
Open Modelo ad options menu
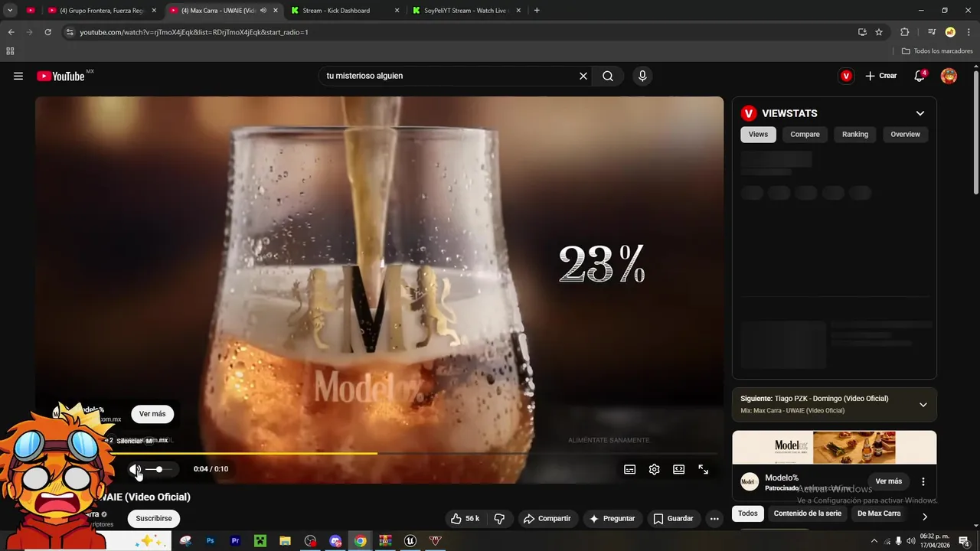coord(923,481)
